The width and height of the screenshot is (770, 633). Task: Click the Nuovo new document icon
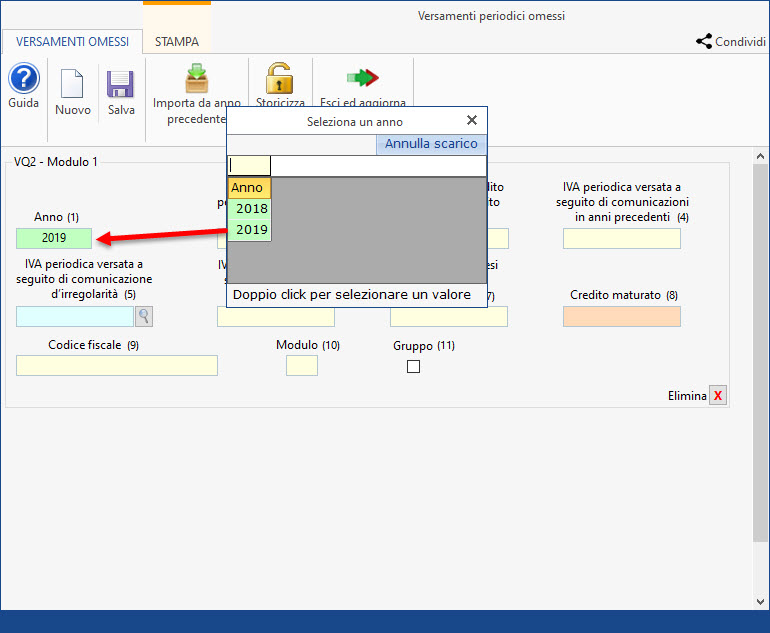73,84
